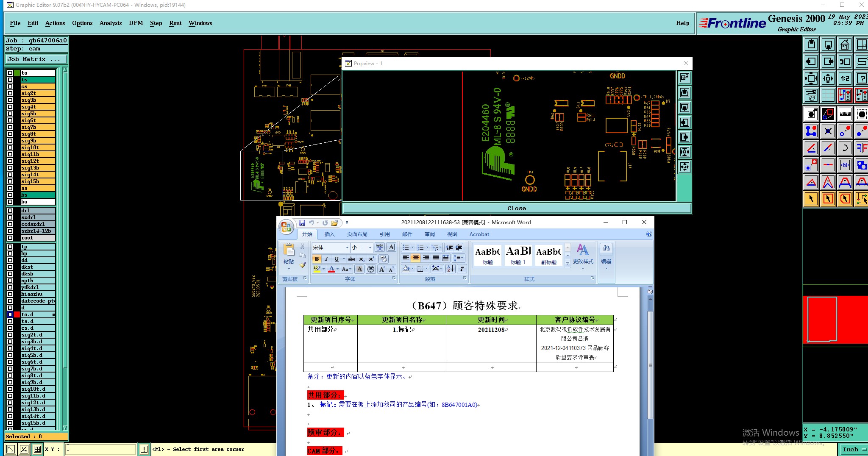
Task: Open the DFM menu
Action: pyautogui.click(x=136, y=23)
